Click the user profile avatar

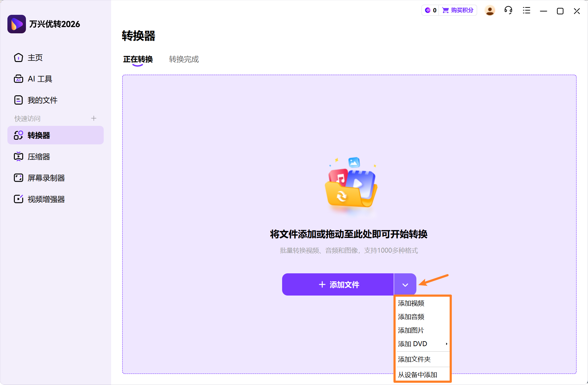click(x=490, y=10)
